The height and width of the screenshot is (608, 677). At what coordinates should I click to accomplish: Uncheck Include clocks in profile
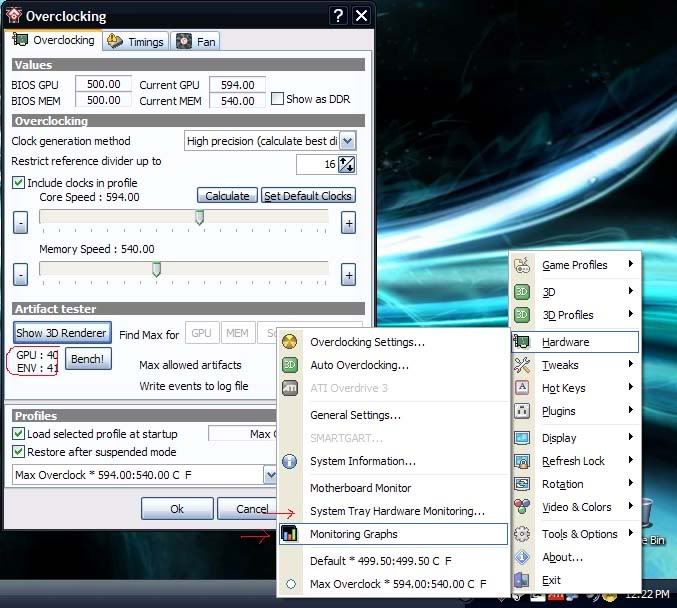tap(18, 182)
